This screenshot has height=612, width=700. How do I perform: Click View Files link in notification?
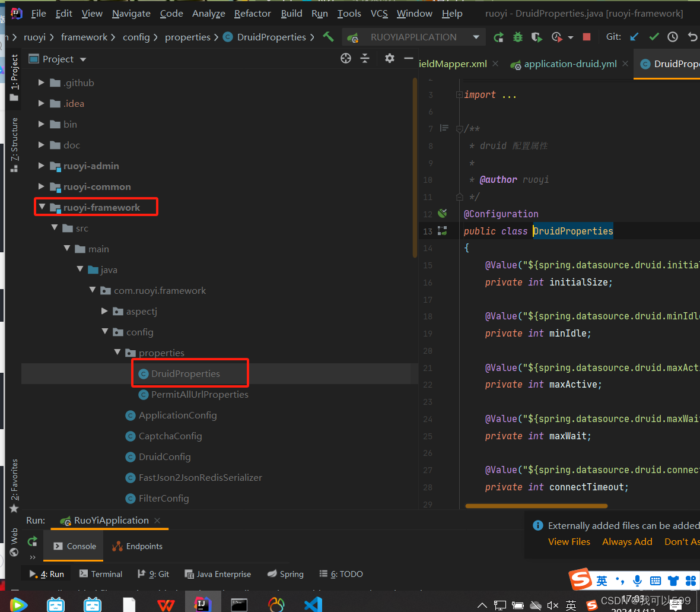[569, 541]
